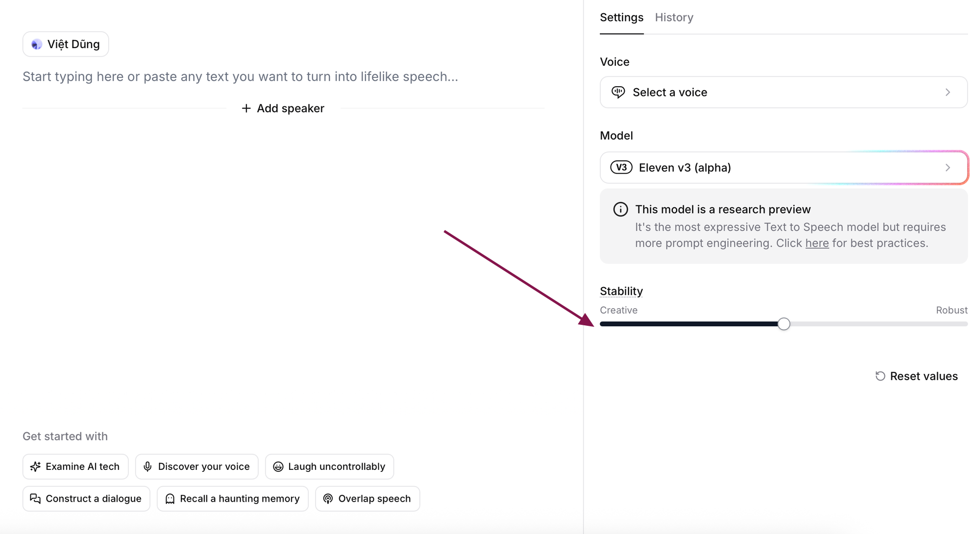The width and height of the screenshot is (980, 534).
Task: Click the Overlap speech suggestion button
Action: point(367,499)
